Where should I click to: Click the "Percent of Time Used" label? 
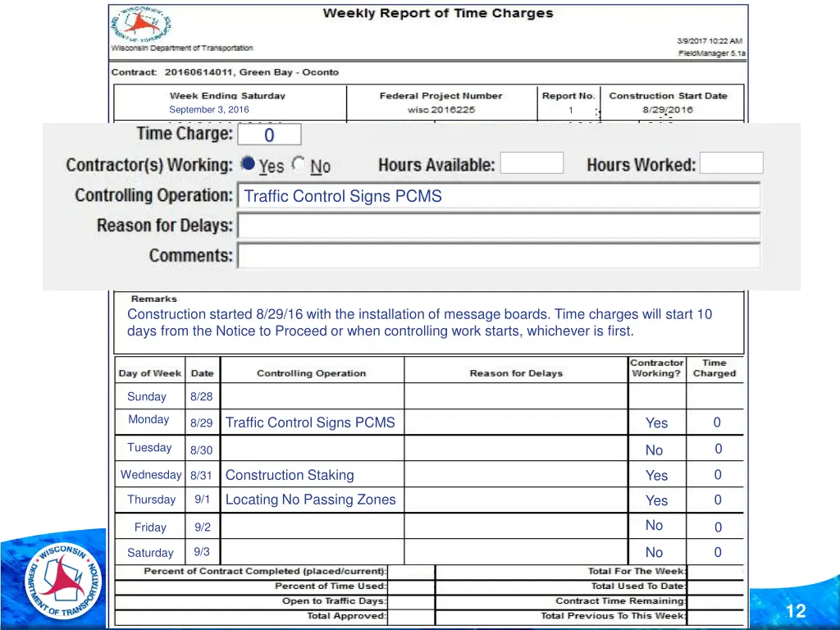[331, 586]
